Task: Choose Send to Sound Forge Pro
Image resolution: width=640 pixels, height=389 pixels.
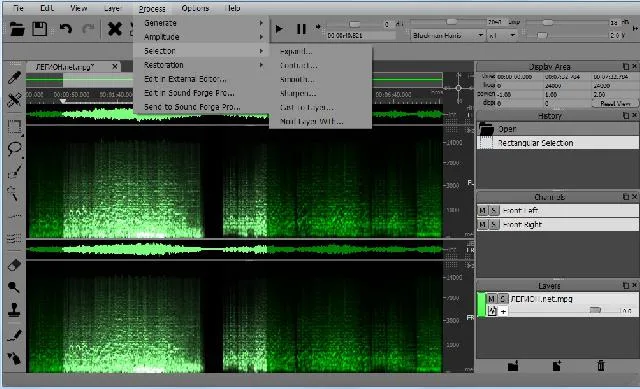Action: point(201,107)
